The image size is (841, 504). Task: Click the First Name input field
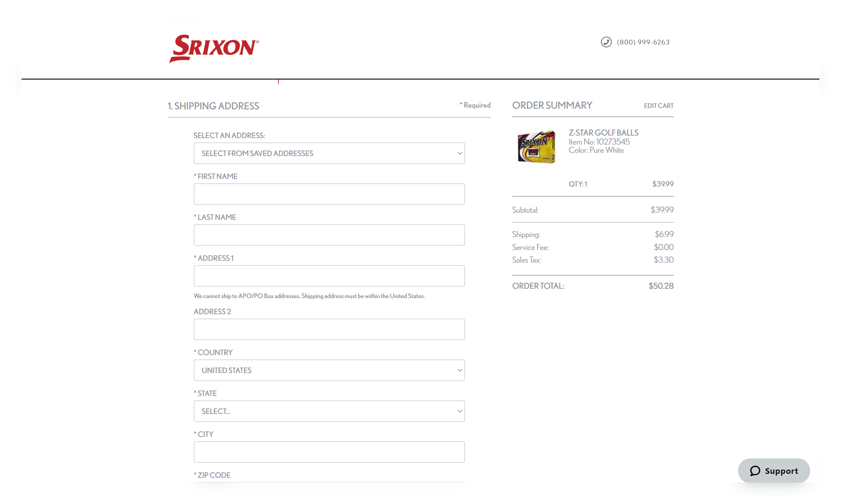329,194
